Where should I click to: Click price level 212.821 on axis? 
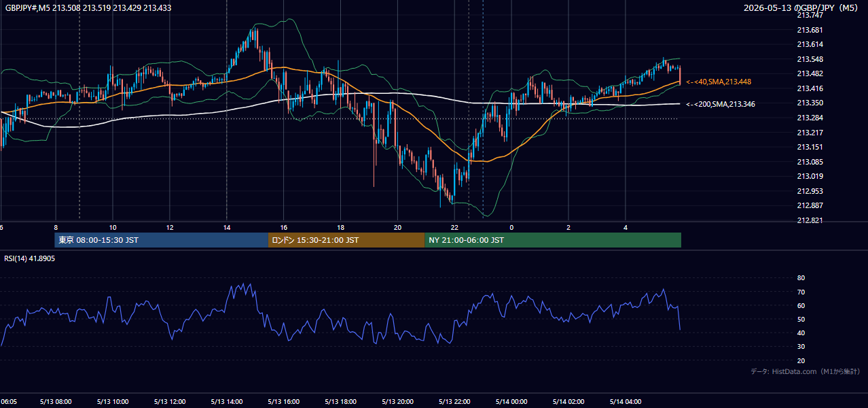coord(810,220)
